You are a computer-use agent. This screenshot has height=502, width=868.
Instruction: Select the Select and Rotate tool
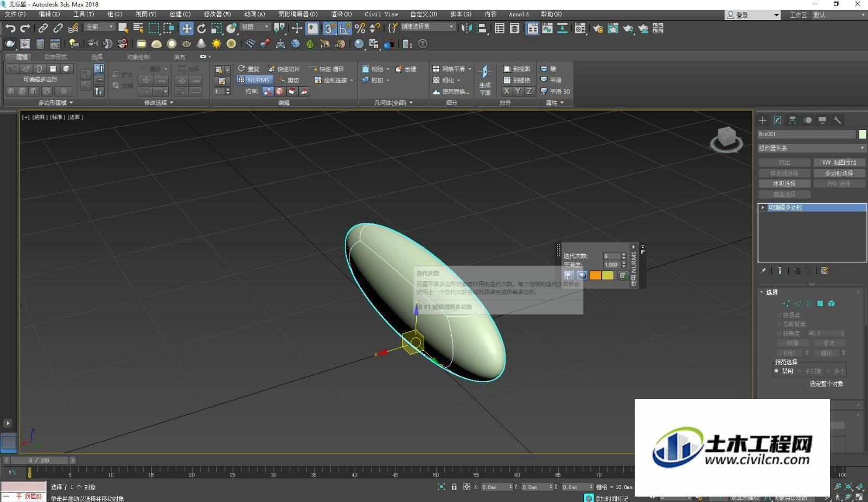[201, 28]
